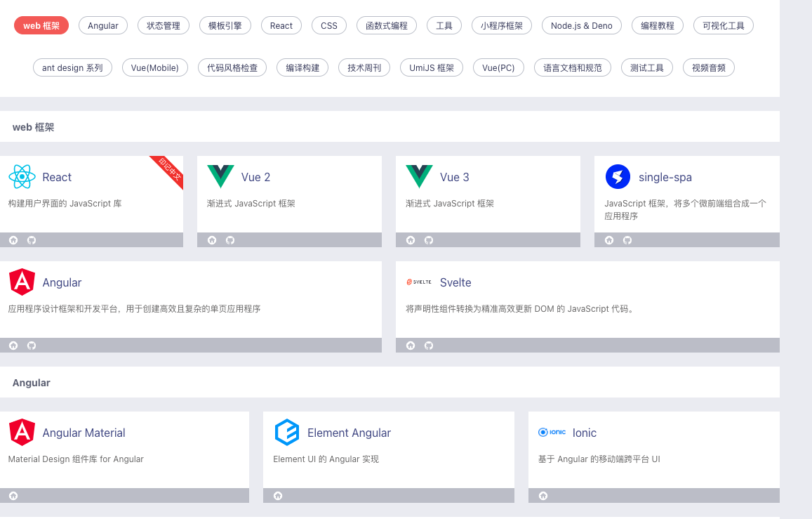Open the single-spa card's homepage icon
This screenshot has width=812, height=519.
[x=609, y=239]
